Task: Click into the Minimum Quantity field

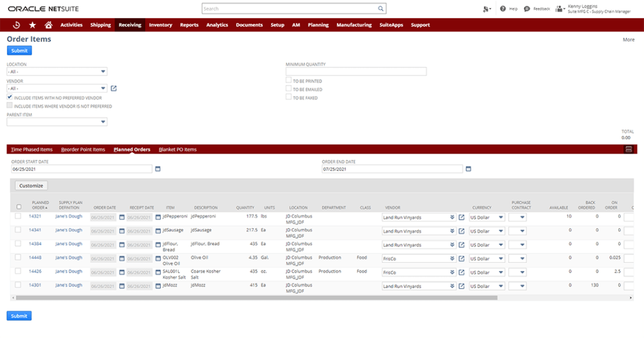Action: tap(356, 71)
